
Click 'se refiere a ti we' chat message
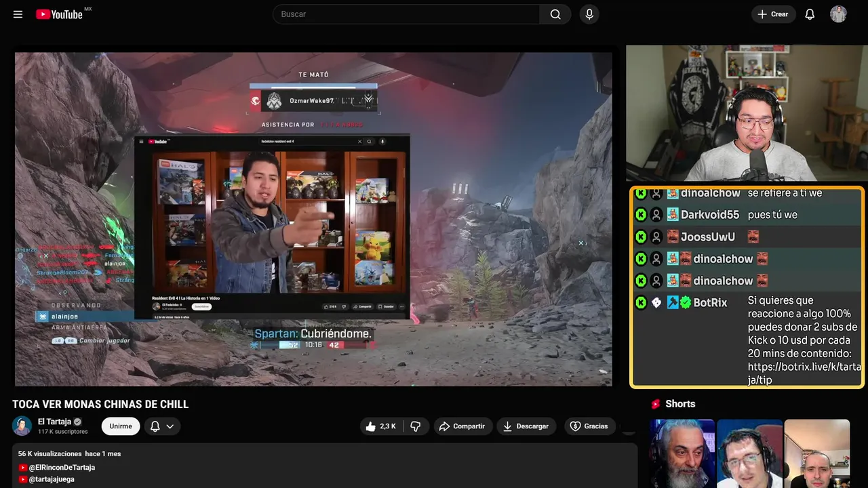point(785,193)
